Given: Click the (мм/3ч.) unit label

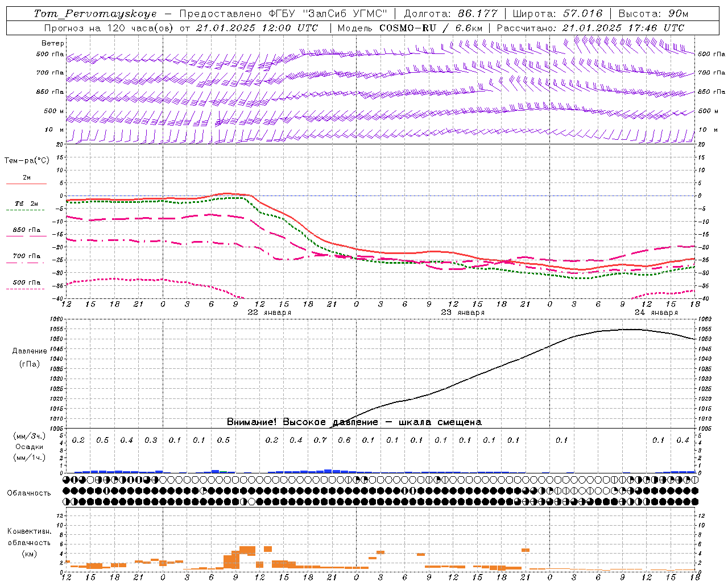Looking at the screenshot, I should [29, 436].
